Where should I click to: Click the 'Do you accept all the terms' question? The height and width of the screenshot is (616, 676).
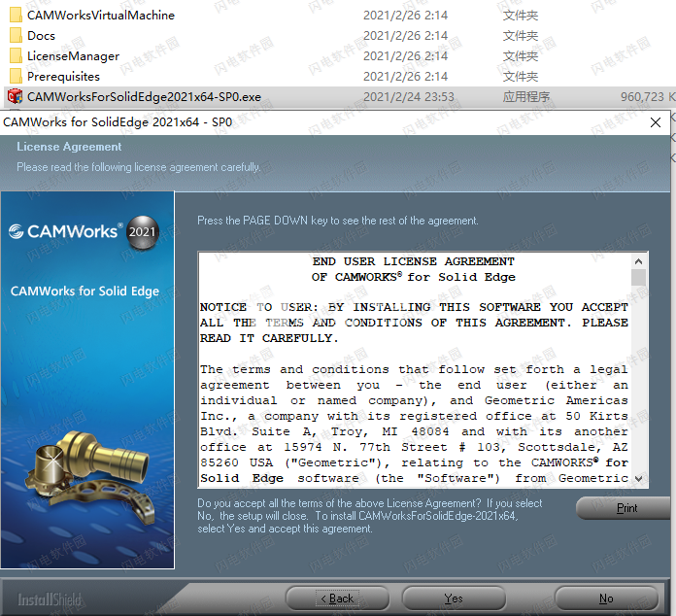point(369,516)
